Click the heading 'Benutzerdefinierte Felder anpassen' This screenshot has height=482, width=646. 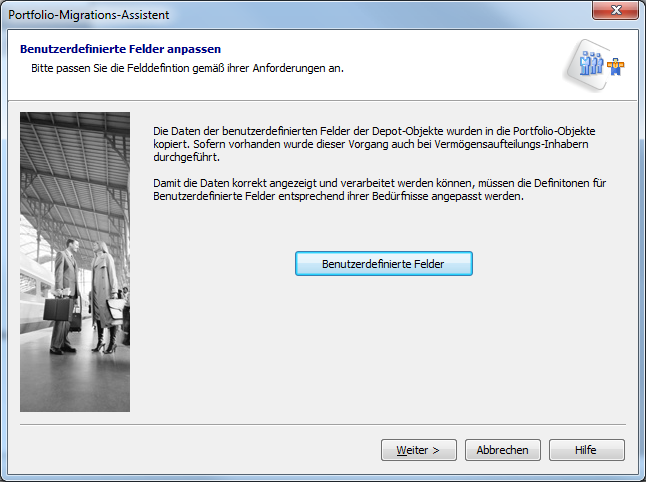120,48
